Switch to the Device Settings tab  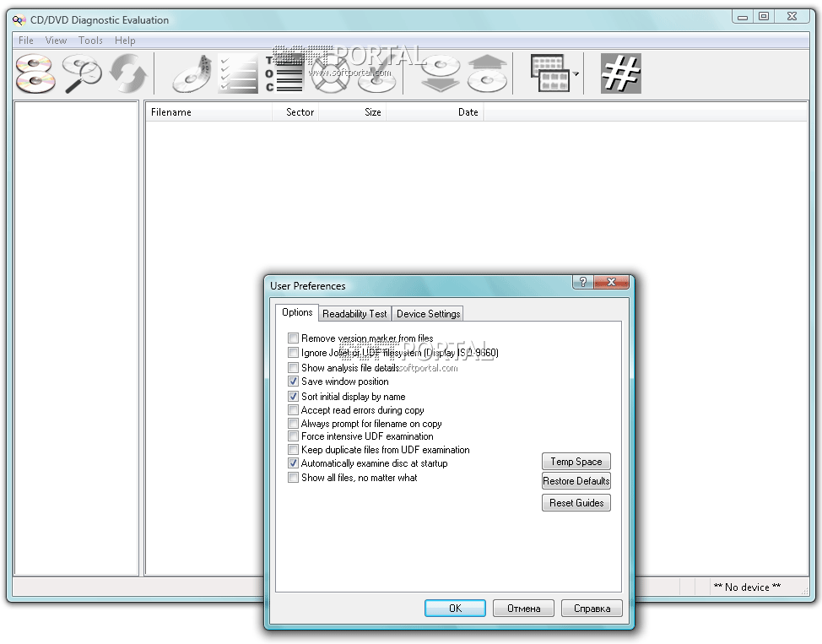point(428,314)
